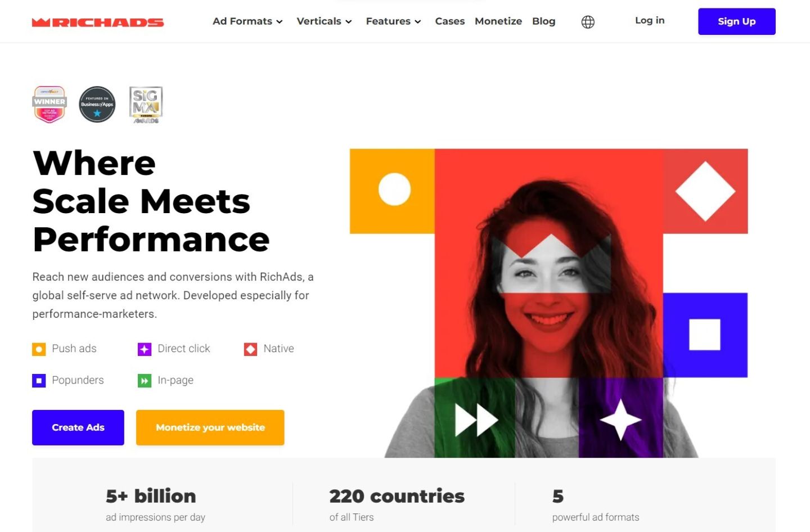Open the Monetize menu item

pyautogui.click(x=498, y=21)
